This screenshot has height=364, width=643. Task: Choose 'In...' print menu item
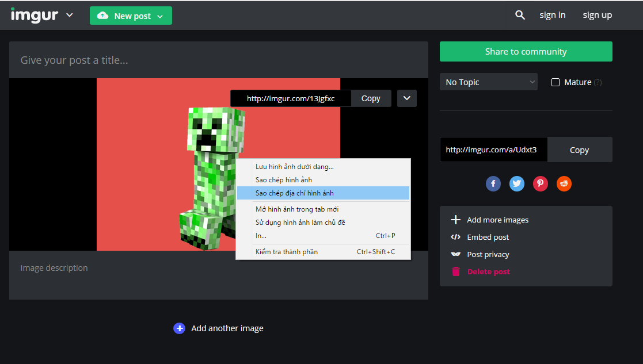(x=323, y=235)
